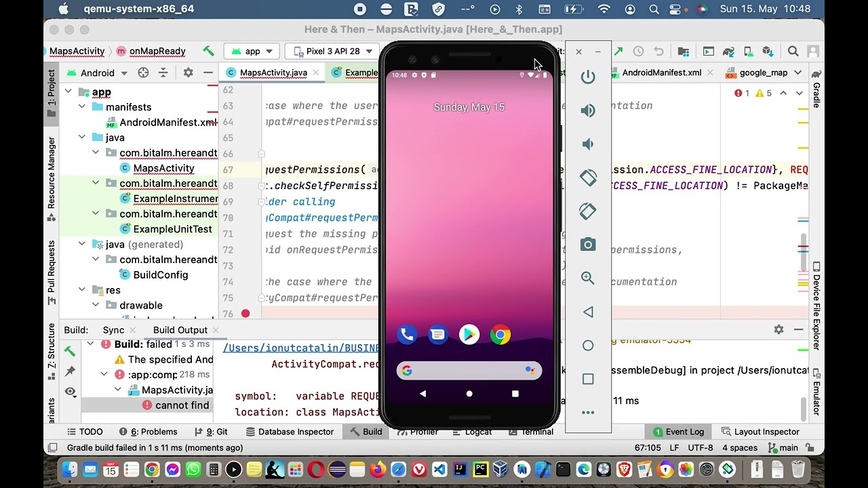Click Search Everywhere magnifier in toolbar
Viewport: 868px width, 488px height.
click(793, 51)
